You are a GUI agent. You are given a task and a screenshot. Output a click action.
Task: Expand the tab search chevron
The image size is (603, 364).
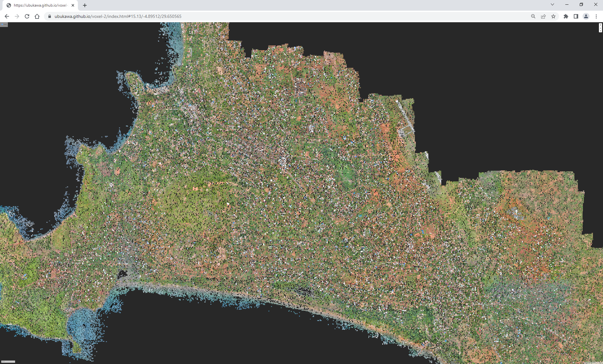click(x=552, y=4)
